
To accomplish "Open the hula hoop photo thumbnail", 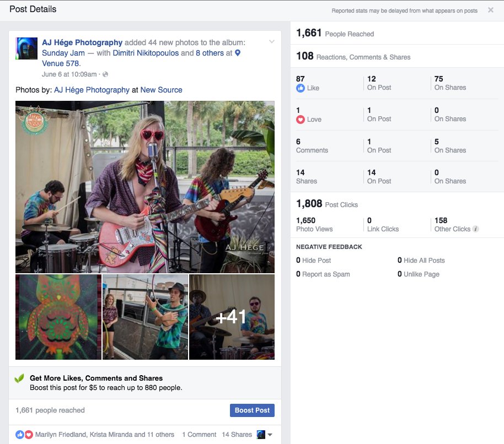I will click(145, 317).
